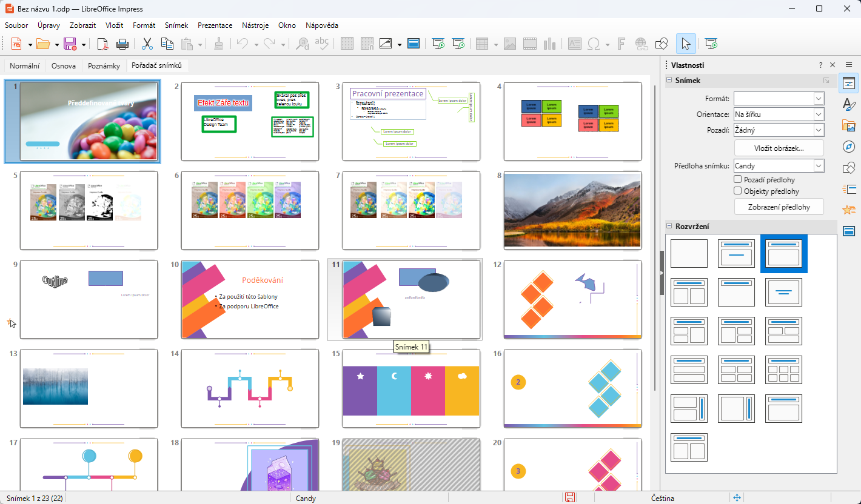The height and width of the screenshot is (504, 861).
Task: Cut the selection with the scissors icon
Action: 147,44
